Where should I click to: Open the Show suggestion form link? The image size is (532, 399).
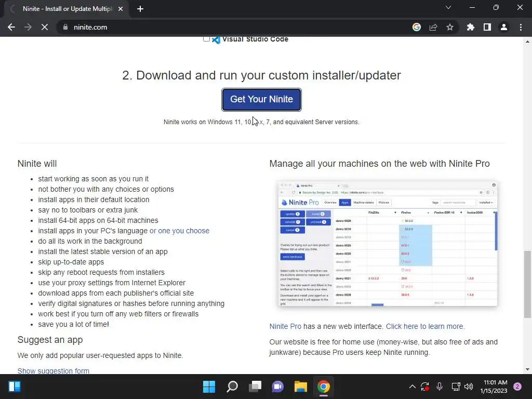click(x=54, y=371)
